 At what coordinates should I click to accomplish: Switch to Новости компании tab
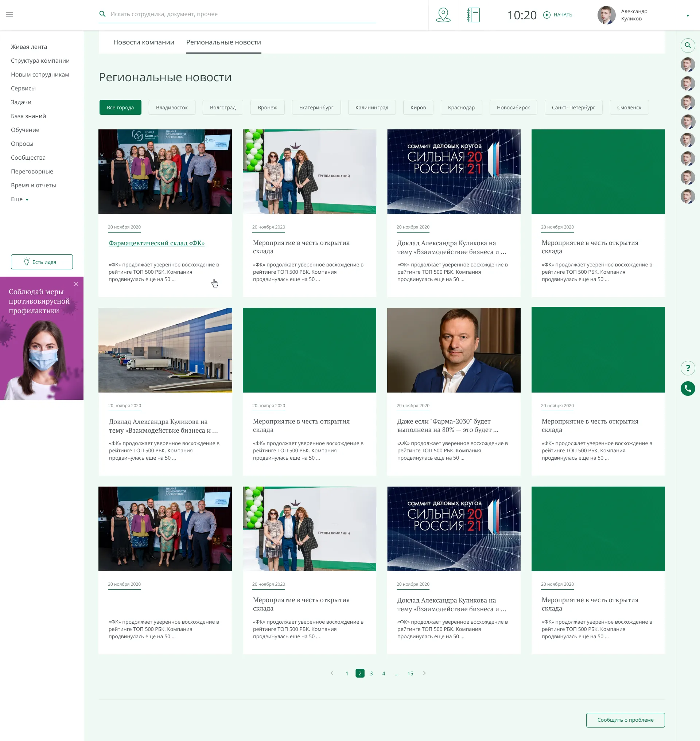pos(144,42)
